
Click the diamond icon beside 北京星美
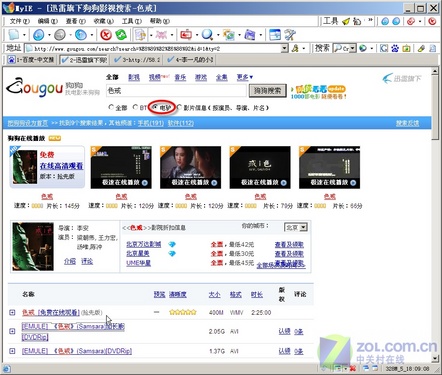(x=172, y=254)
